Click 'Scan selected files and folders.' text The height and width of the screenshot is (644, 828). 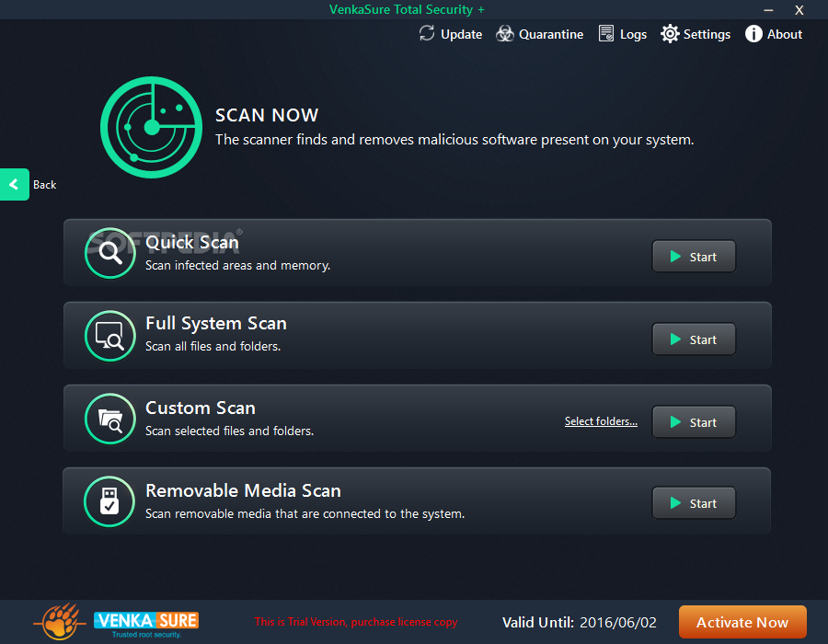229,431
